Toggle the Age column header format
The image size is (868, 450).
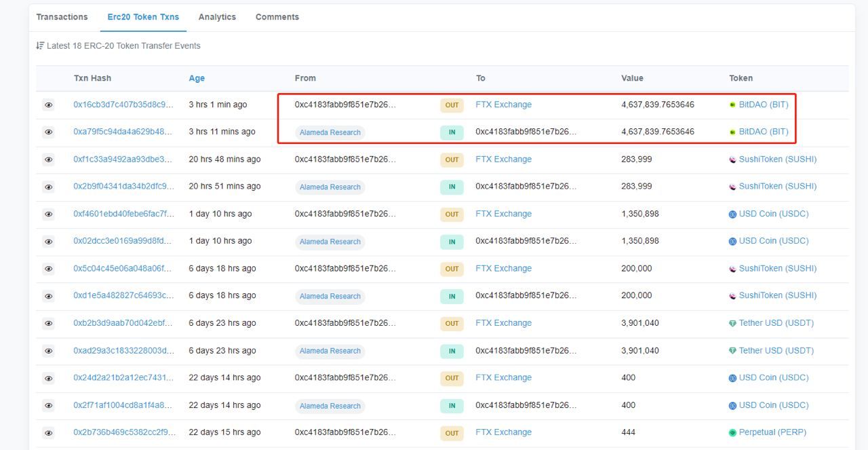click(197, 79)
